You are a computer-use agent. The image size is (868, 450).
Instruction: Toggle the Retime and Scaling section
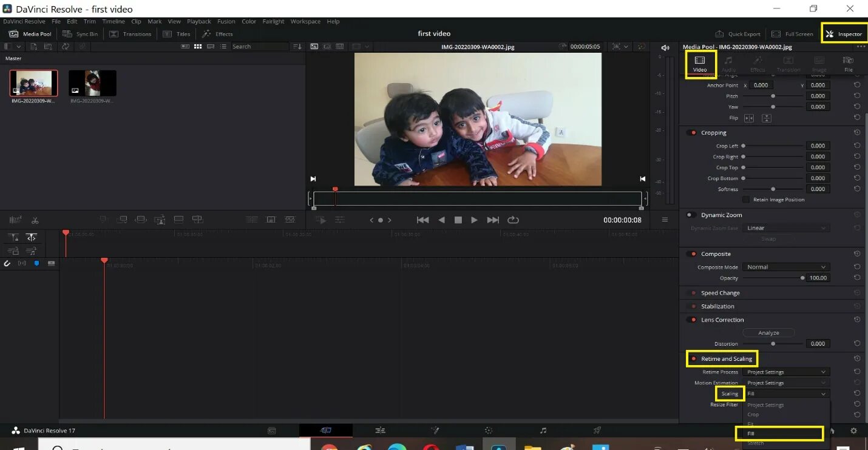(x=693, y=358)
